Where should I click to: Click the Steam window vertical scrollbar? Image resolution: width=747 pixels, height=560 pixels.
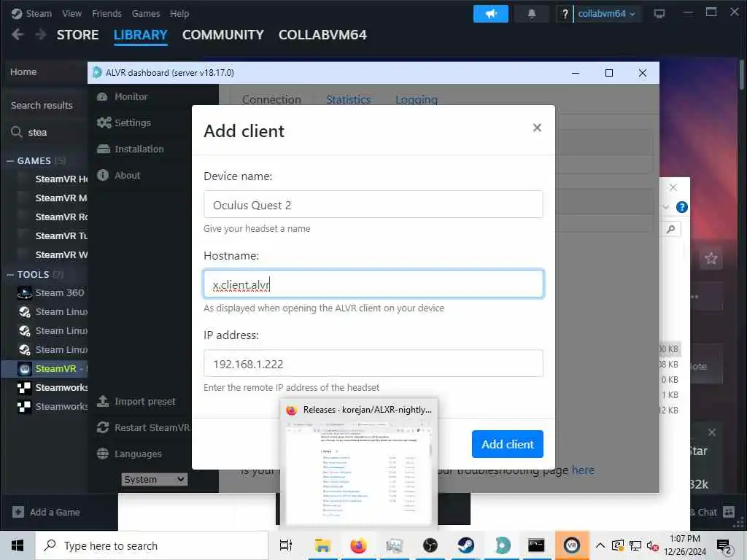pos(742,74)
